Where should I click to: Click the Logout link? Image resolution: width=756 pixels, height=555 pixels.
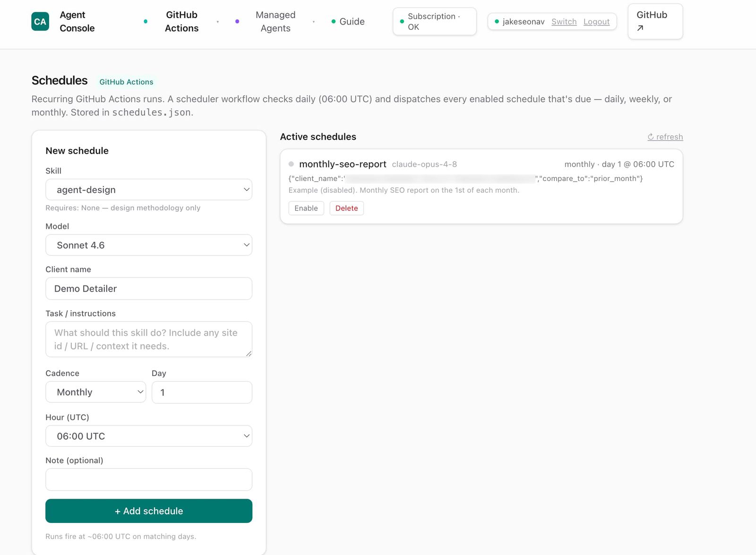click(596, 22)
